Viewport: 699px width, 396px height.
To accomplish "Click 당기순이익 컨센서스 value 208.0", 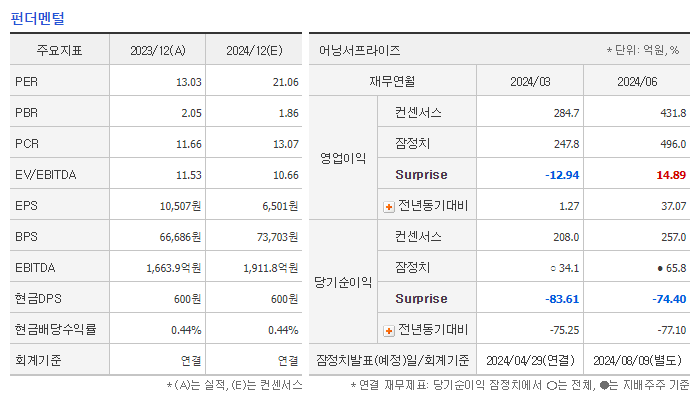I will [x=566, y=237].
